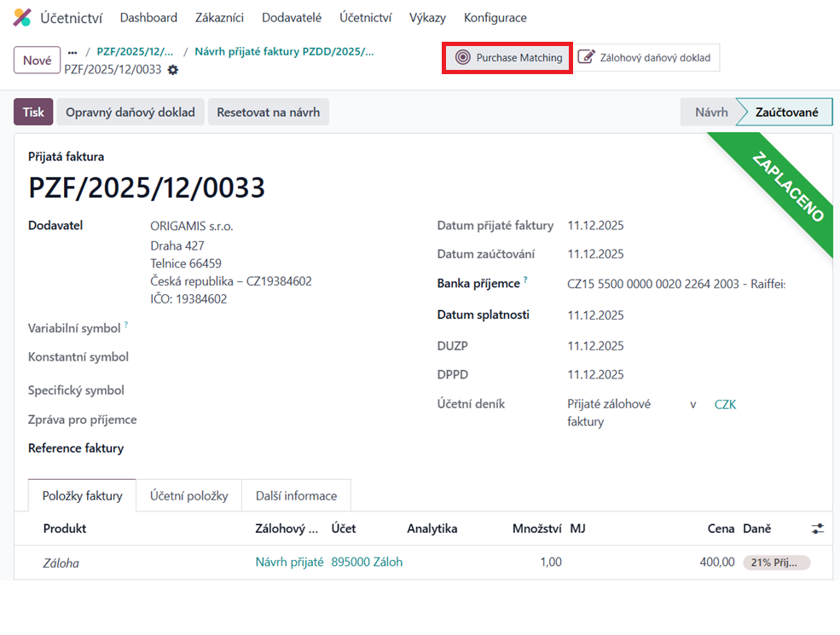Click the Tisk button

click(x=33, y=112)
